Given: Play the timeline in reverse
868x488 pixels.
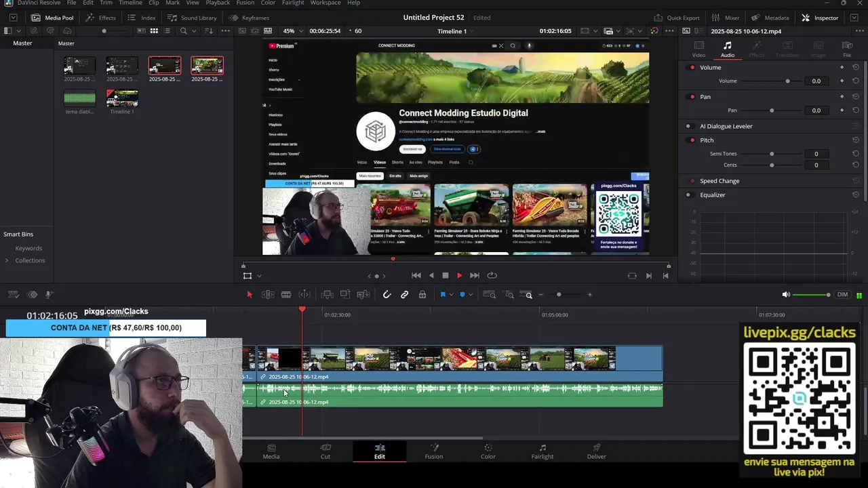Looking at the screenshot, I should (431, 275).
